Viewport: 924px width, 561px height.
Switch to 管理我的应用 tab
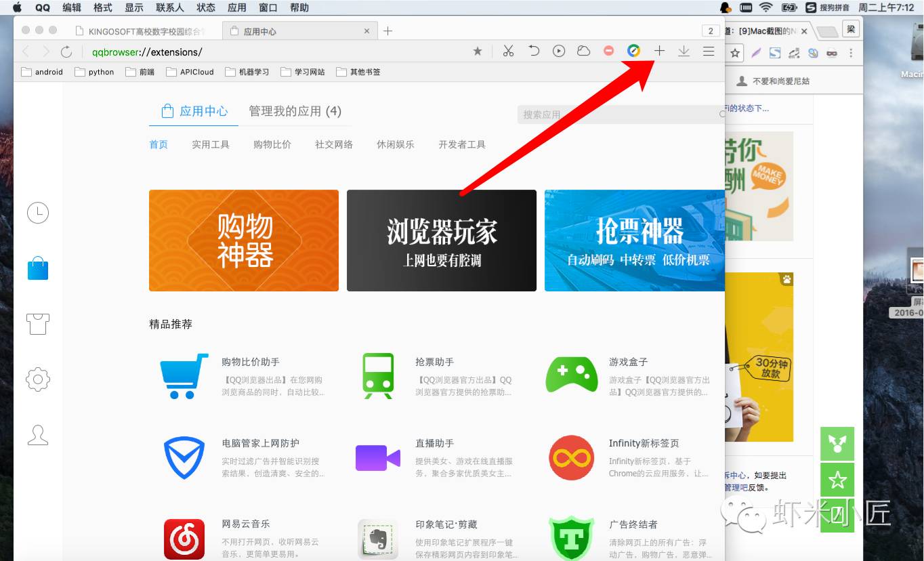click(295, 111)
